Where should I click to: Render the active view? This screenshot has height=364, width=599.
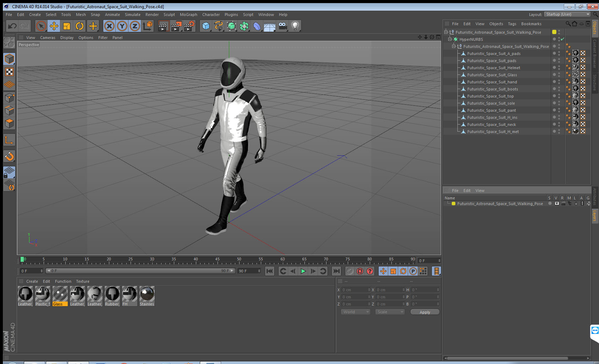(163, 26)
